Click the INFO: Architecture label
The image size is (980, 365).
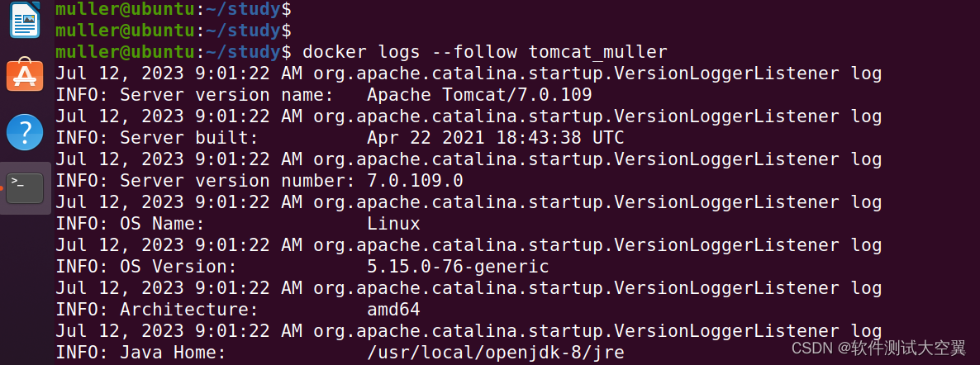pyautogui.click(x=157, y=310)
